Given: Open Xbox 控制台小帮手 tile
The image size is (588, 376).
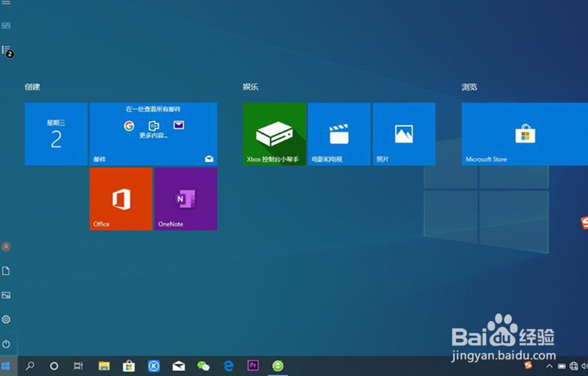Looking at the screenshot, I should (274, 134).
